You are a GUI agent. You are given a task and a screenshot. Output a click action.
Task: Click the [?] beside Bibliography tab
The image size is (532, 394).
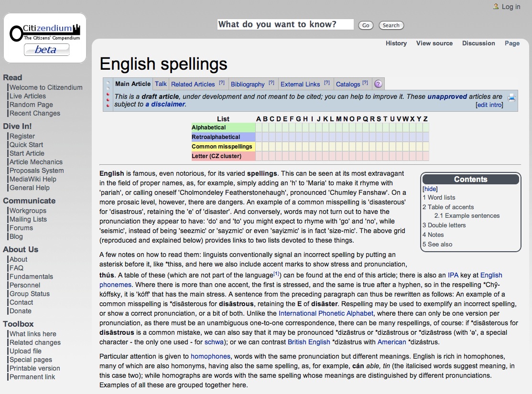coord(271,83)
